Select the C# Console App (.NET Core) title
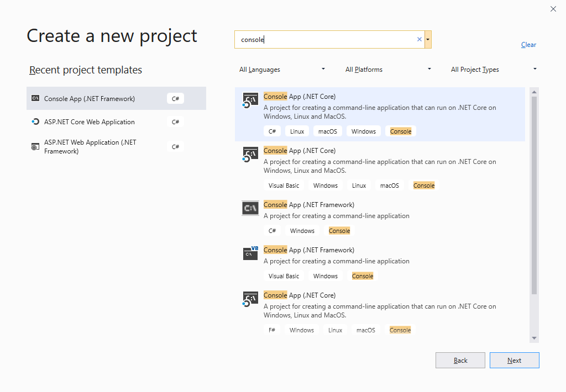This screenshot has height=392, width=566. (x=300, y=96)
